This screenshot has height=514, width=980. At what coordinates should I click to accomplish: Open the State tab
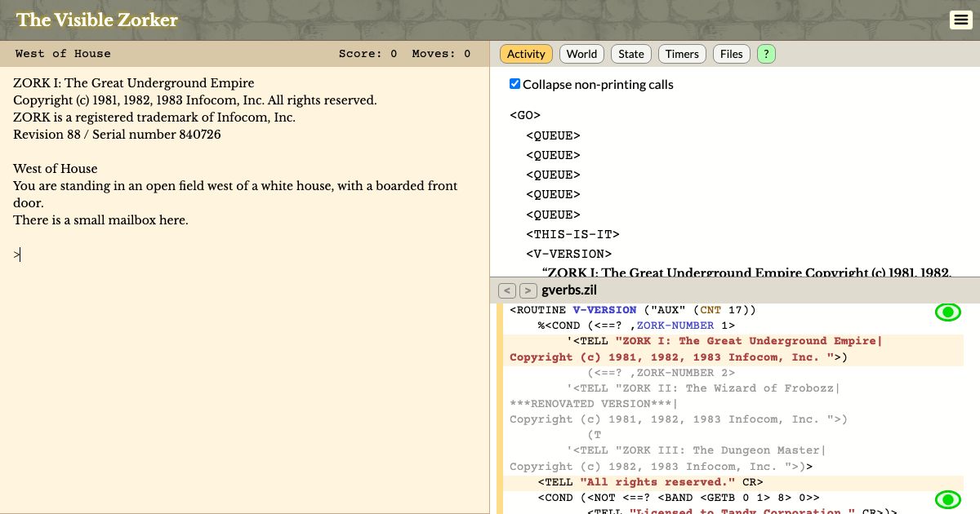click(630, 53)
